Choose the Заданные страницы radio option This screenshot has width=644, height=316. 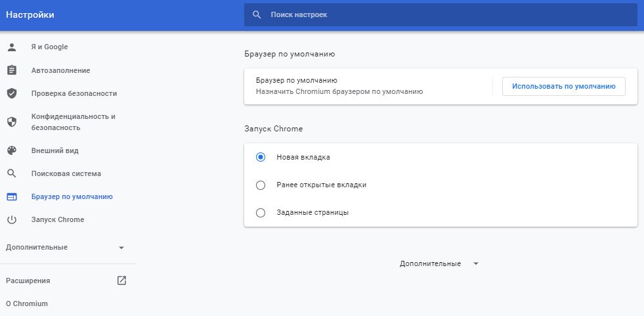(x=261, y=213)
